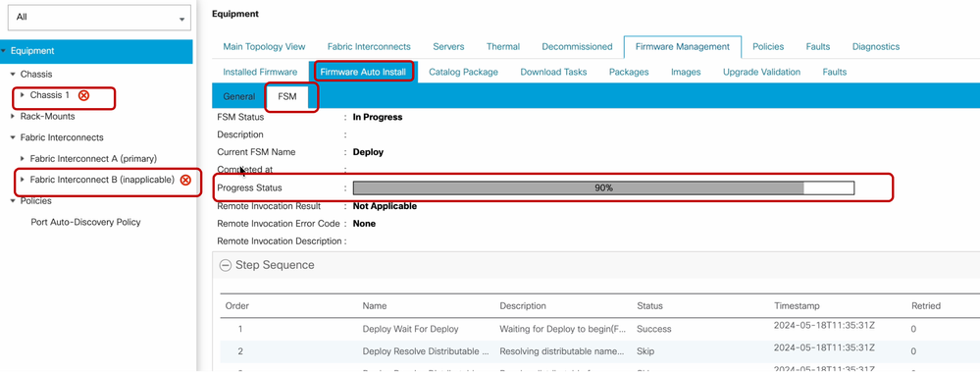Screen dimensions: 980x373
Task: Sort by the Timestamp column header
Action: pos(797,306)
